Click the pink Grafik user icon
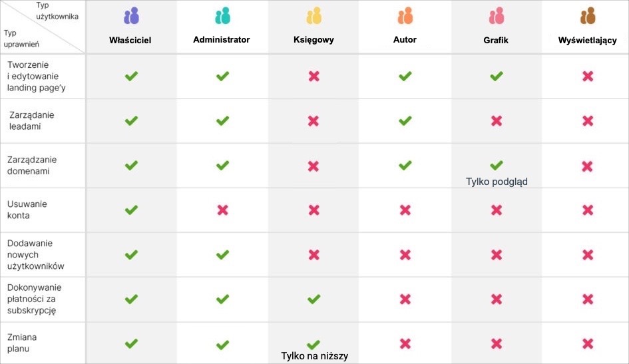This screenshot has width=629, height=364. [496, 16]
